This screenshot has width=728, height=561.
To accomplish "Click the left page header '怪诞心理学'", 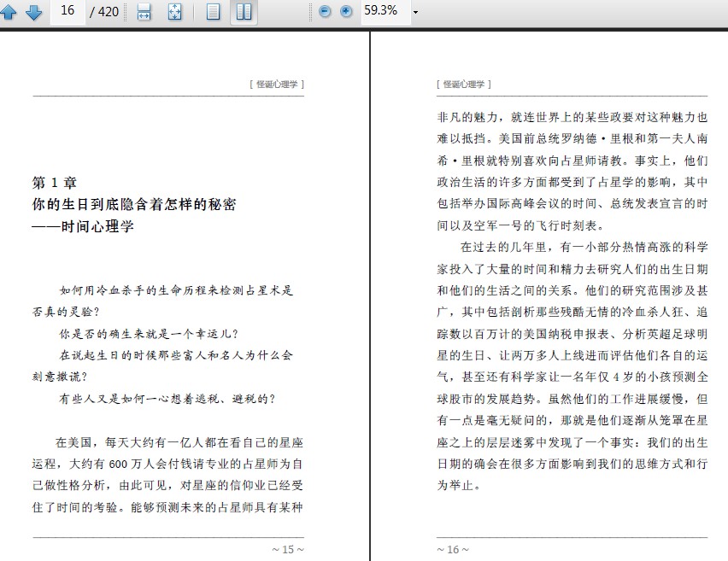I will tap(277, 85).
